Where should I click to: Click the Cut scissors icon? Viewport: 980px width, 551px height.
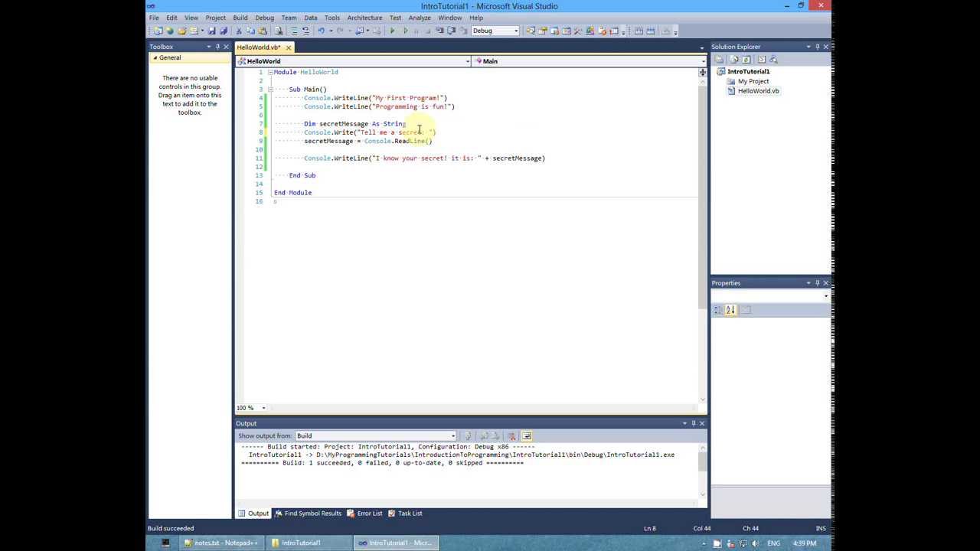coord(239,31)
